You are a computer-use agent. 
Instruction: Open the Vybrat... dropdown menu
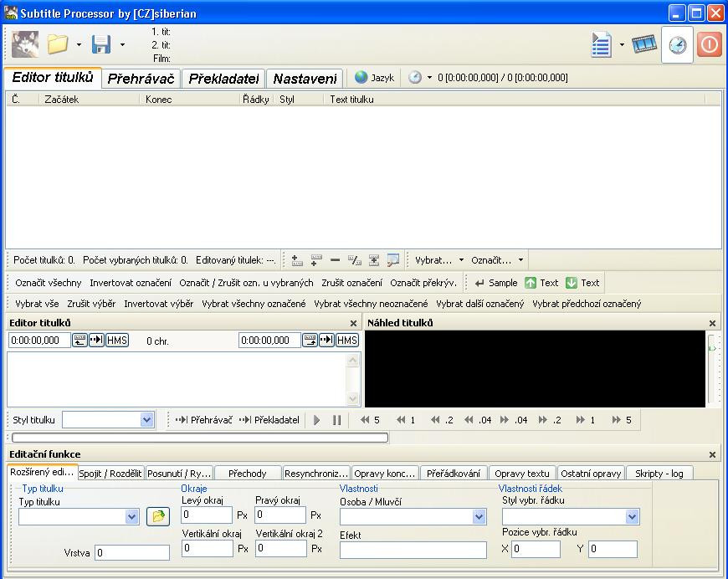439,260
